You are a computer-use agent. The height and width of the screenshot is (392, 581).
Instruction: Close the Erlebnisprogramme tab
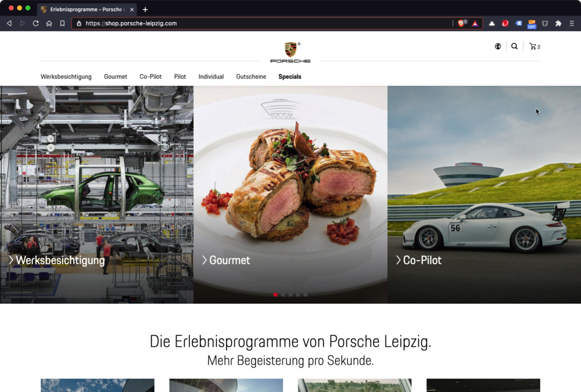pyautogui.click(x=132, y=10)
